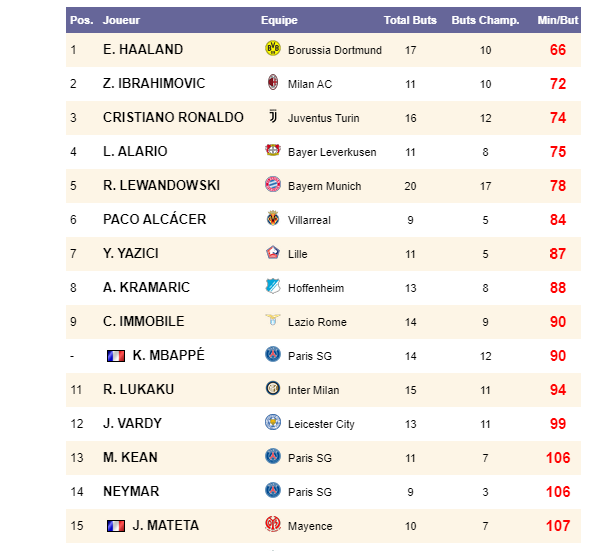Screen dimensions: 612x551
Task: Click the Hoffenheim club crest
Action: [272, 287]
